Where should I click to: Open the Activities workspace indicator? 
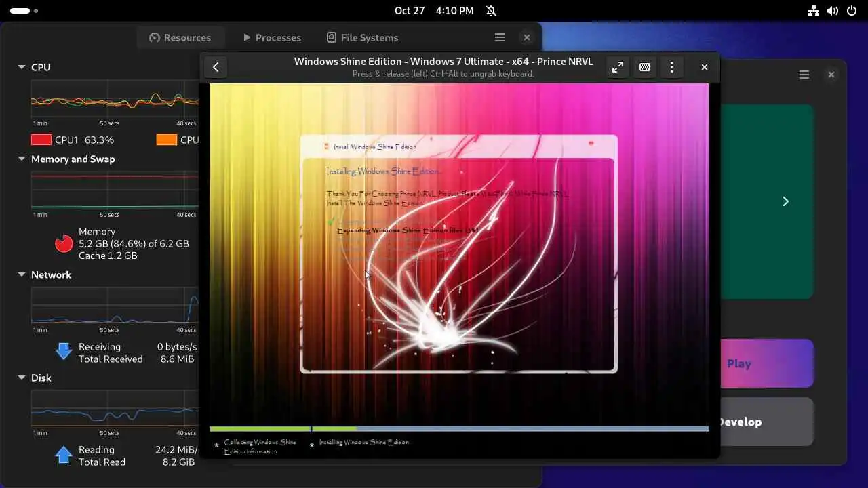point(24,11)
